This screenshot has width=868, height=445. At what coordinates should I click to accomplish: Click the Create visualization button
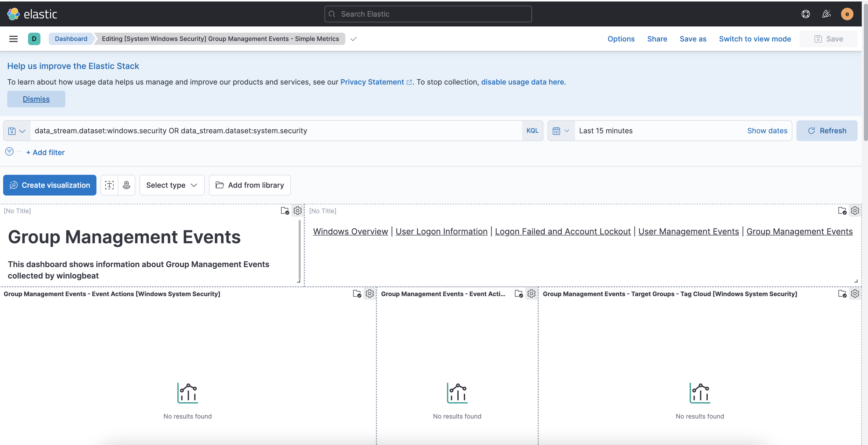50,185
